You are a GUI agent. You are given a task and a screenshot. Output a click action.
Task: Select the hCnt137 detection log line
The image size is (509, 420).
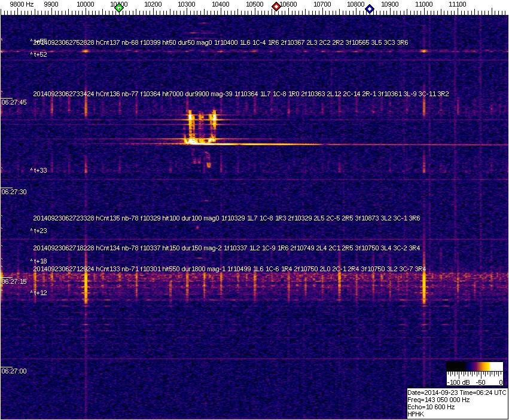click(220, 42)
